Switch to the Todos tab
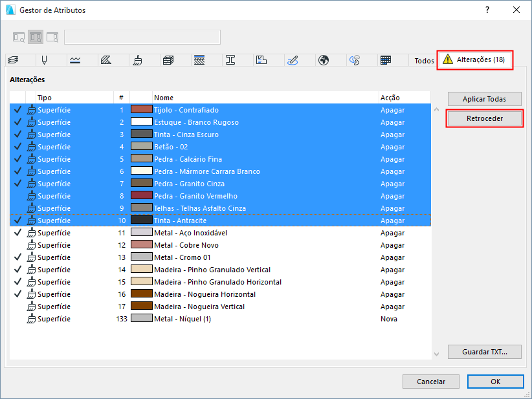532x399 pixels. pyautogui.click(x=424, y=61)
